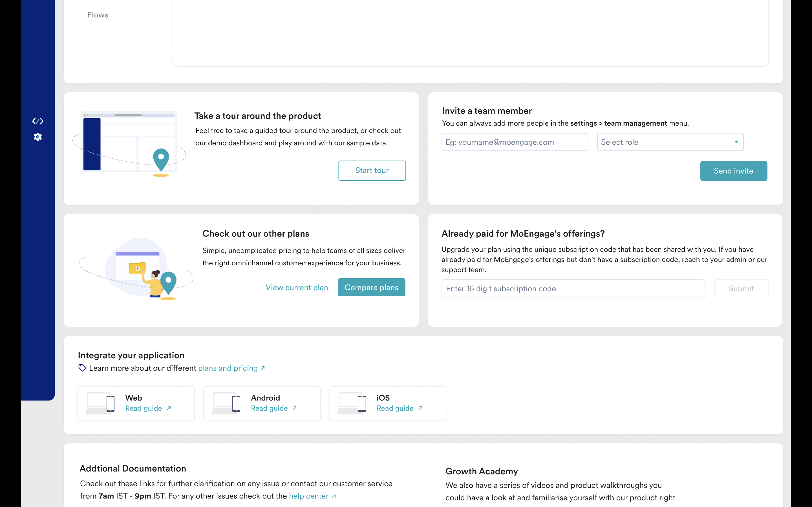Open Compare plans

click(x=371, y=287)
